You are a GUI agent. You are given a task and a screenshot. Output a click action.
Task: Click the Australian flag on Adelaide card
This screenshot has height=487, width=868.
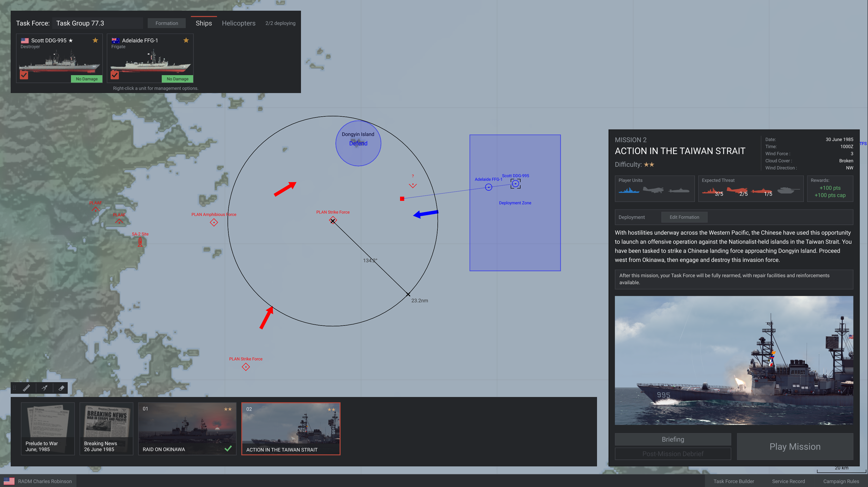pos(116,40)
